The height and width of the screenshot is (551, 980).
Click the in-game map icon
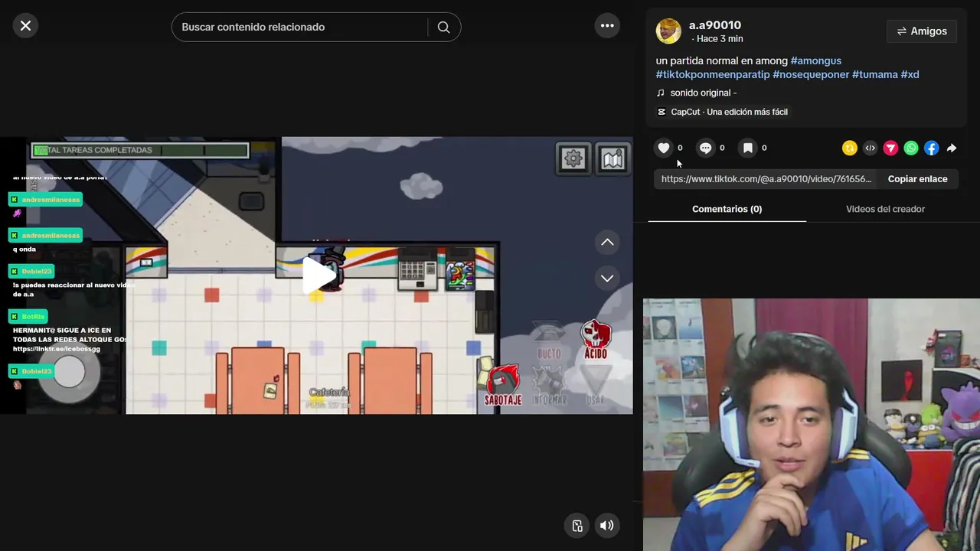point(612,158)
